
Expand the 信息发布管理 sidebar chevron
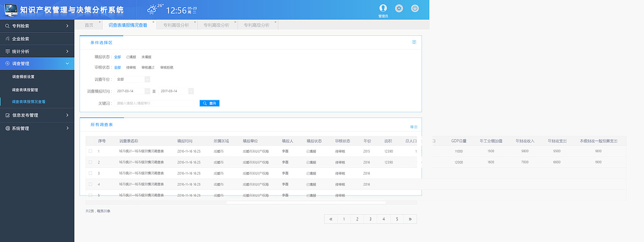67,115
